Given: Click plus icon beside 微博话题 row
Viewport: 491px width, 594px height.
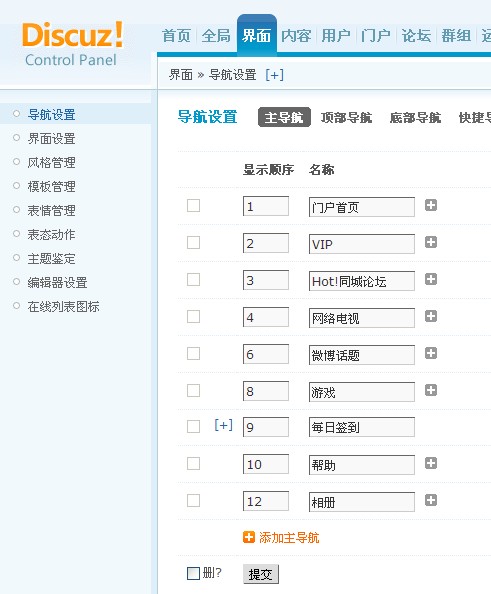Looking at the screenshot, I should 431,353.
